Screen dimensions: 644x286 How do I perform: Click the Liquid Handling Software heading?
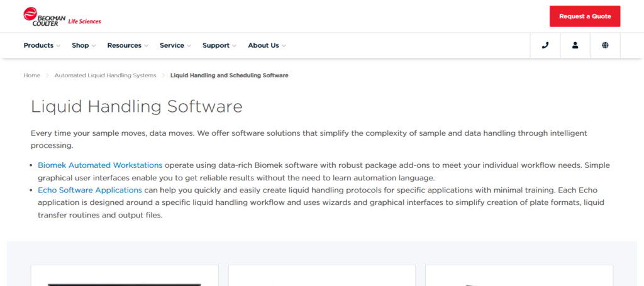pyautogui.click(x=136, y=106)
